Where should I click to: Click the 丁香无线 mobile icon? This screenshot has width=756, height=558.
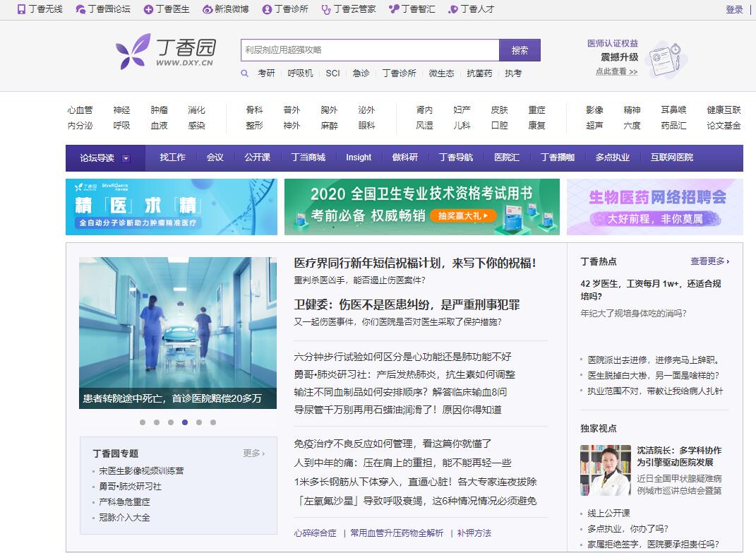coord(21,9)
